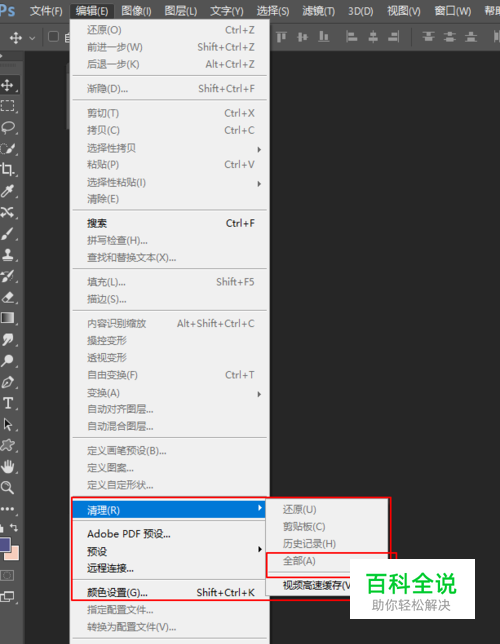
Task: Choose 远程连接... menu entry
Action: tap(170, 568)
